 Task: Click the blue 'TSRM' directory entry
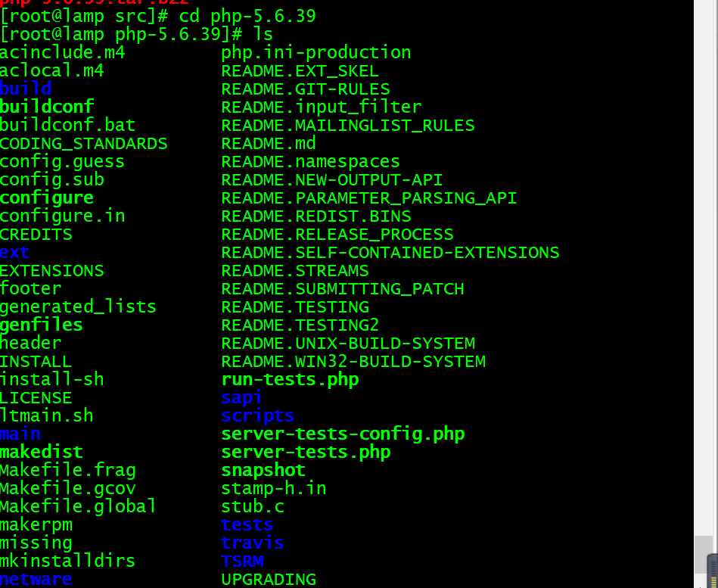[242, 561]
